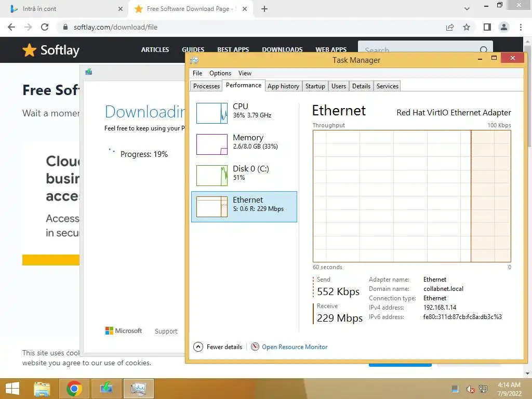Click the Softlay star logo
The width and height of the screenshot is (532, 399).
pos(29,50)
